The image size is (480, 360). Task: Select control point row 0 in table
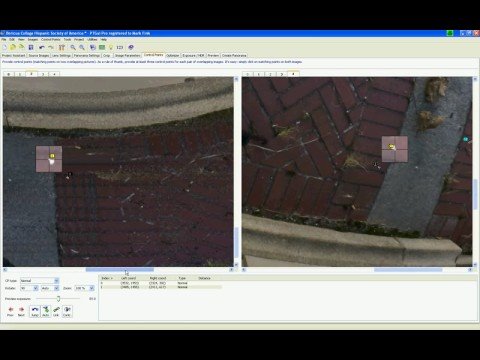(x=161, y=283)
